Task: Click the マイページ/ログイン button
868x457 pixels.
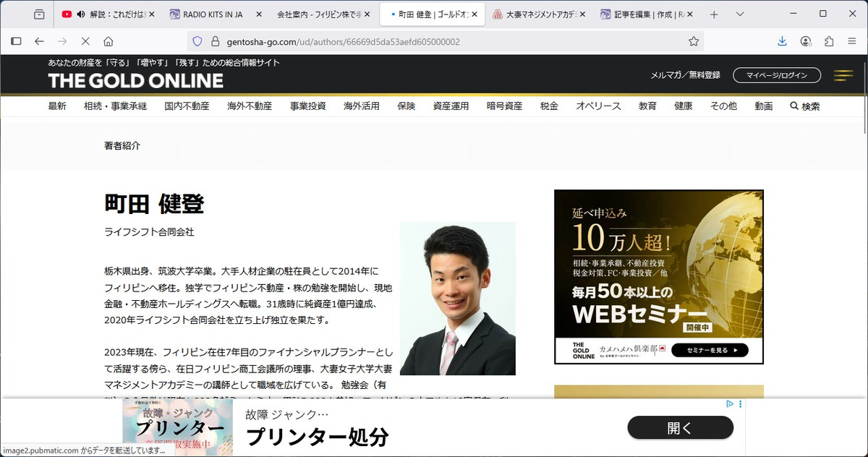Action: pyautogui.click(x=777, y=75)
